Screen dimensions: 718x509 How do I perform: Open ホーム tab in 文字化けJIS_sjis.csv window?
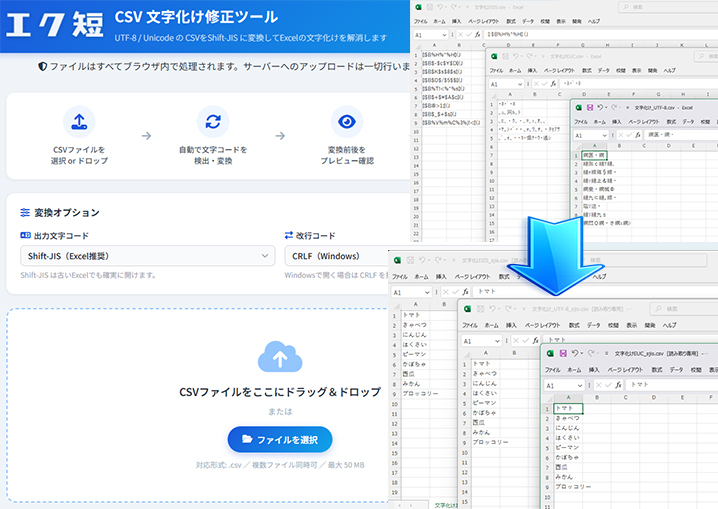pyautogui.click(x=421, y=276)
